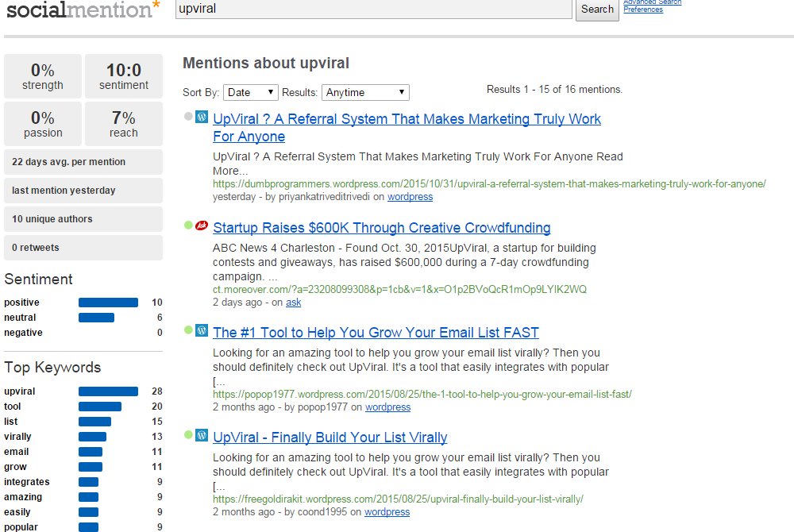Click the '22 days avg. per mention' stat
The height and width of the screenshot is (532, 794).
[x=83, y=162]
